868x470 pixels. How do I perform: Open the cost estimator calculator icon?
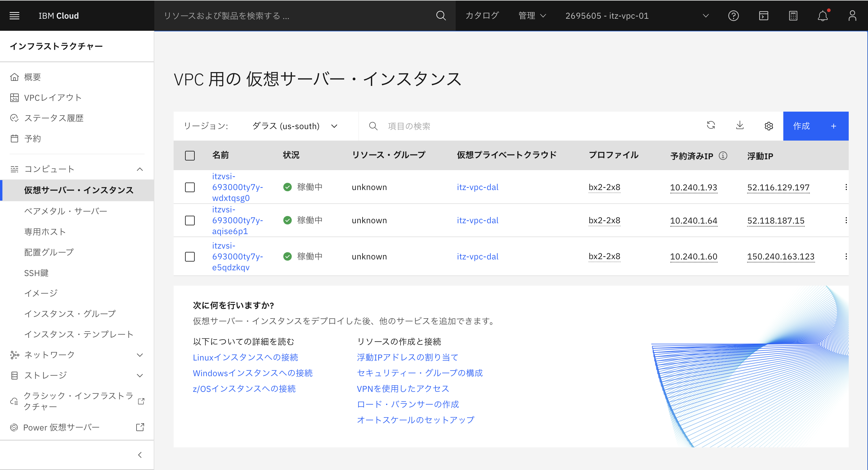click(793, 15)
